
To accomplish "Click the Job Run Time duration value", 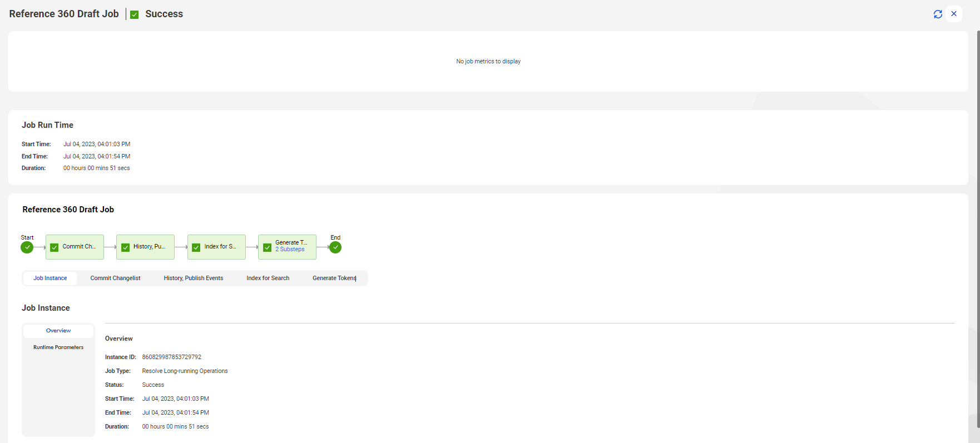I will [x=97, y=168].
